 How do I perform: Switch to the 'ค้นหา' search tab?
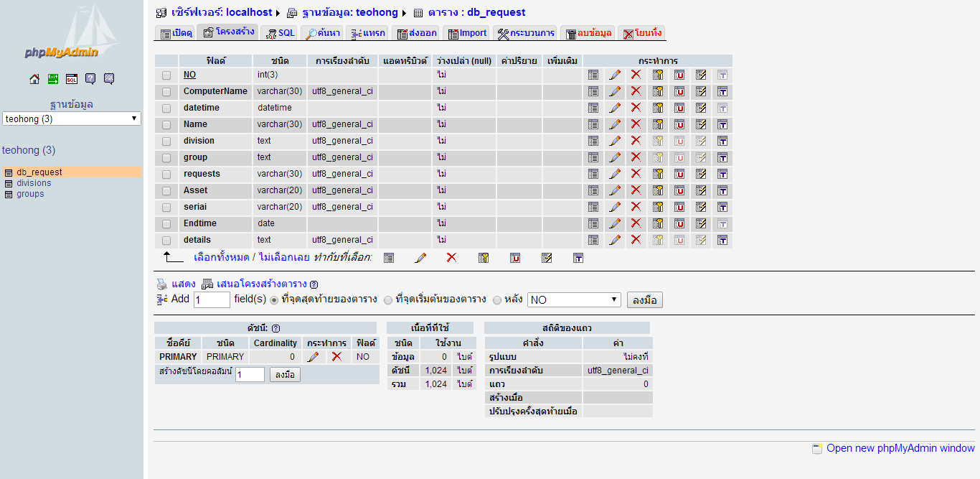point(321,33)
